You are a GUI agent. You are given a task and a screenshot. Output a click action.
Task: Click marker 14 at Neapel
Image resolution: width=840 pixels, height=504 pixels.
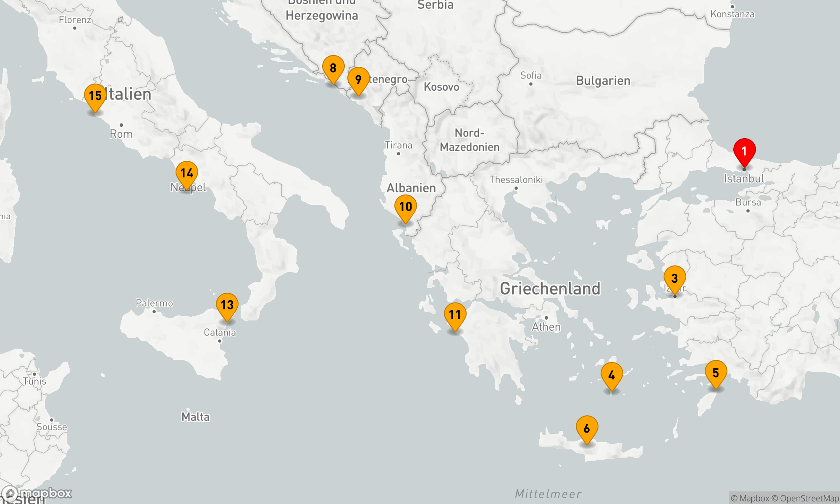coord(186,173)
